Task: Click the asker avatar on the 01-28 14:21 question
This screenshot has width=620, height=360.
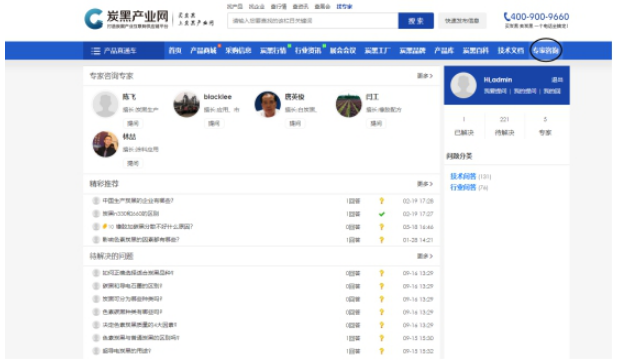Action: pos(96,239)
